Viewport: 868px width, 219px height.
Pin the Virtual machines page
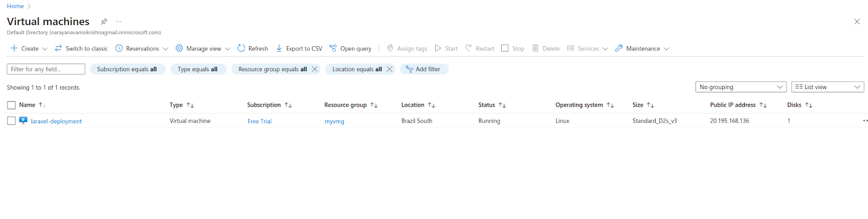[x=104, y=22]
